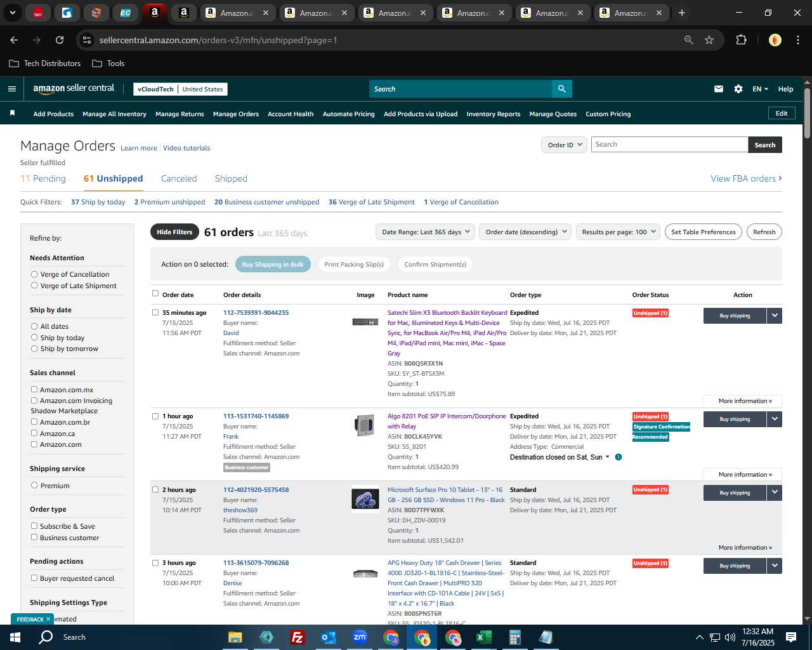Image resolution: width=812 pixels, height=650 pixels.
Task: Open the Seller Central hamburger menu
Action: 11,89
